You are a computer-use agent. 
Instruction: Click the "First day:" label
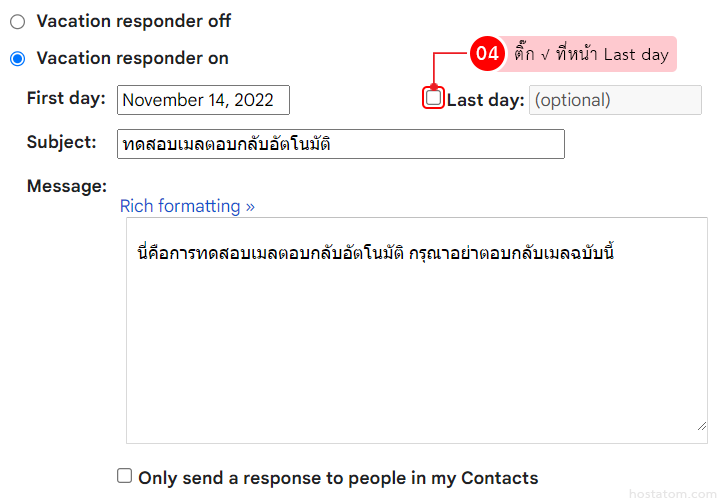coord(66,98)
